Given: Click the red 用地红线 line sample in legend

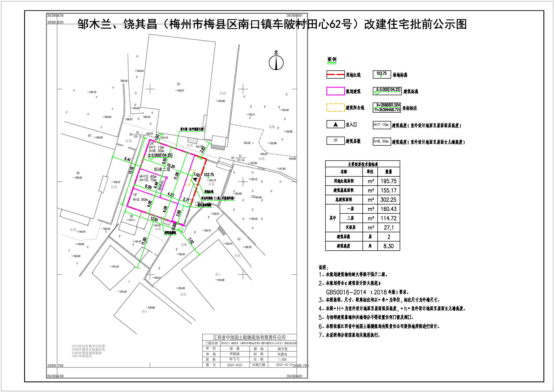Looking at the screenshot, I should pyautogui.click(x=335, y=75).
